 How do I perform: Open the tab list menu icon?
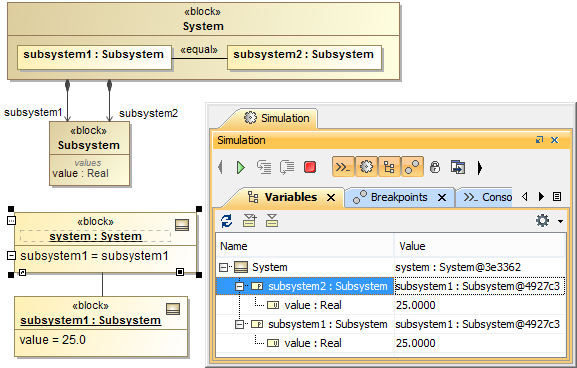click(x=557, y=197)
